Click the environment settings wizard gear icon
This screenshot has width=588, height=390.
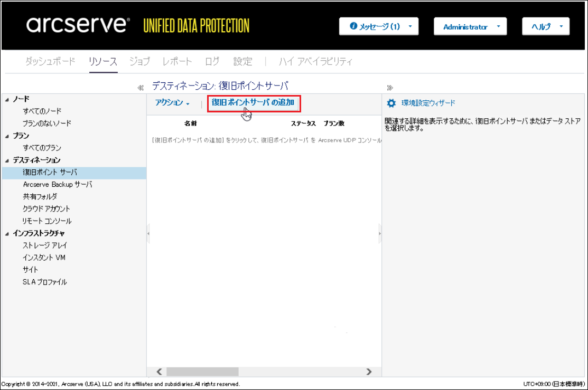click(x=391, y=103)
